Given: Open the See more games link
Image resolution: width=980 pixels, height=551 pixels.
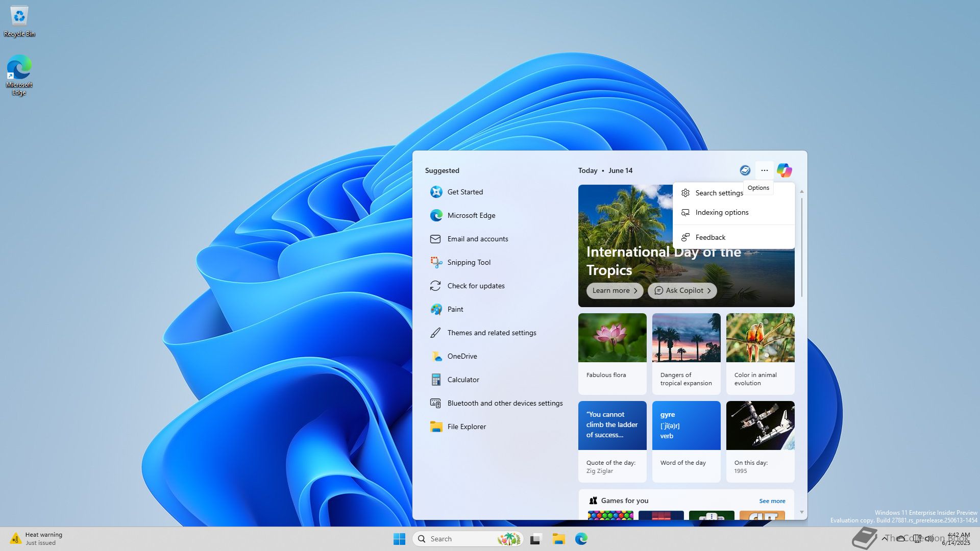Looking at the screenshot, I should 772,501.
